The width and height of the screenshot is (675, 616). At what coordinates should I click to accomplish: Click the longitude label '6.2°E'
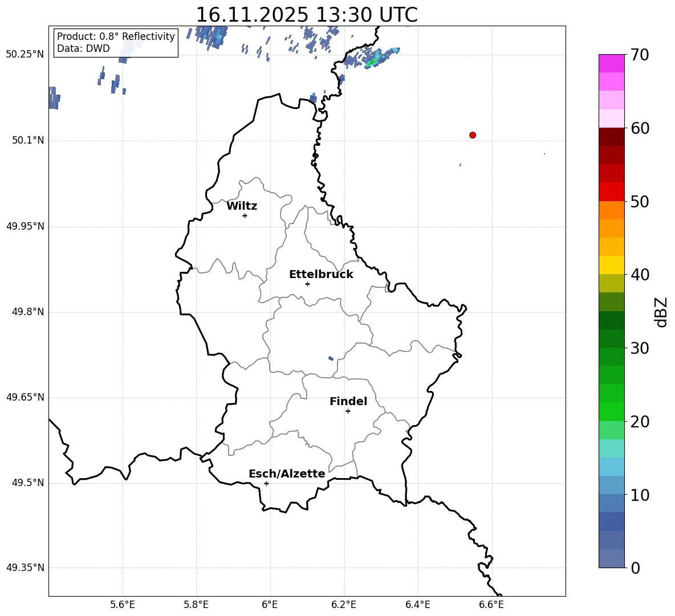pos(344,605)
